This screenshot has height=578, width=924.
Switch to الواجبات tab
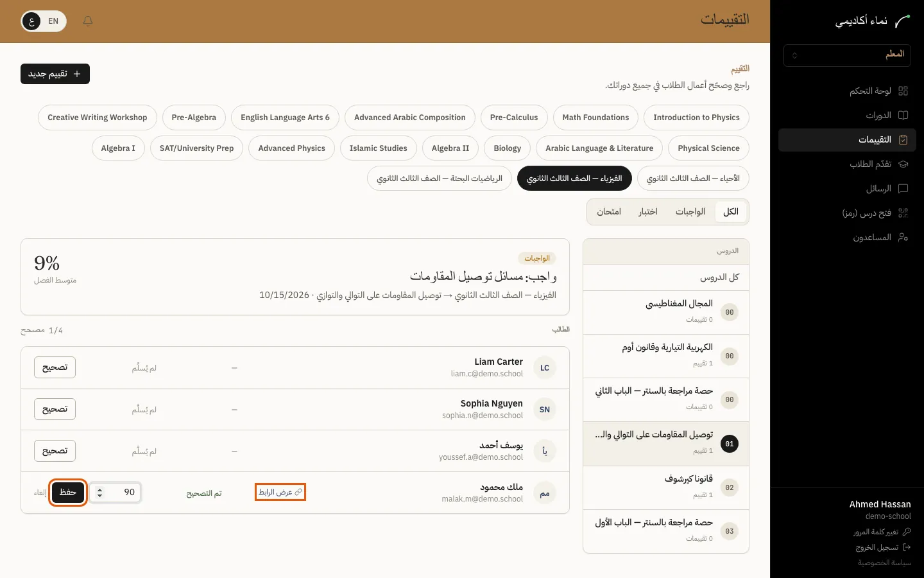coord(690,212)
